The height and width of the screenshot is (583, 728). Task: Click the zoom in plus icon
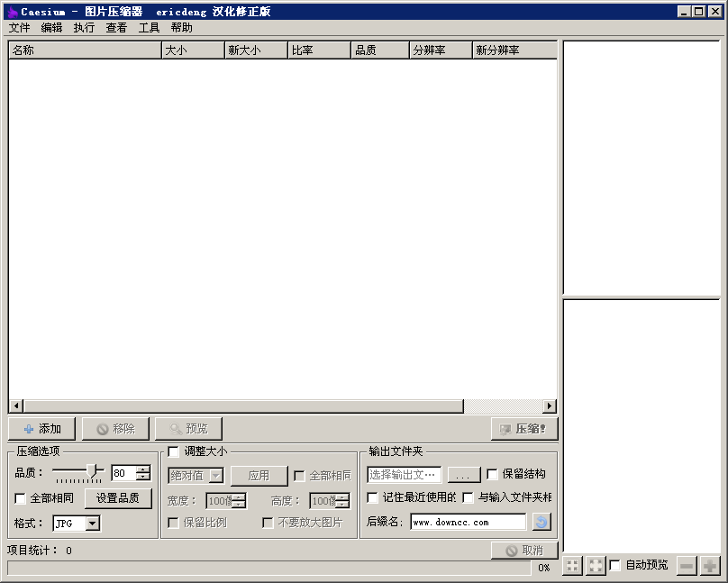(710, 565)
